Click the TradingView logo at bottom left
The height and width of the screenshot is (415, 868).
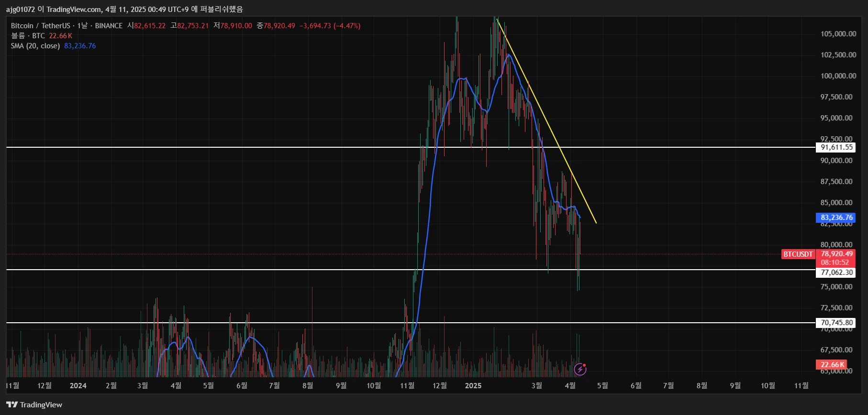click(x=12, y=404)
